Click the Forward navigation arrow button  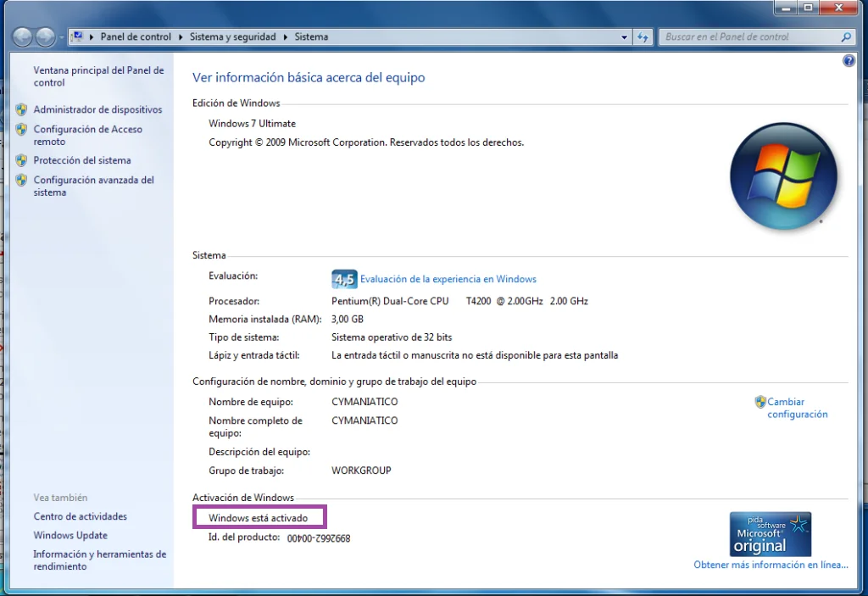(45, 37)
